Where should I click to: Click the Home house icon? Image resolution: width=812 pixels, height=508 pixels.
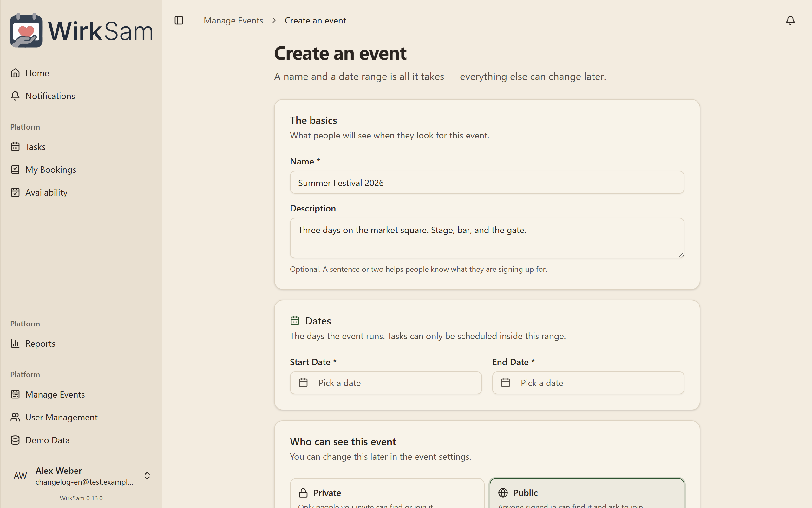[x=15, y=73]
